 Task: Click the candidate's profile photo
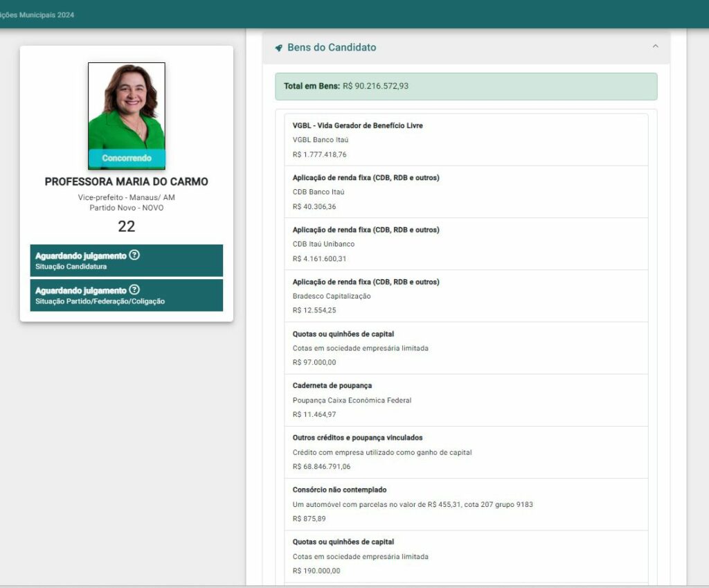tap(126, 106)
